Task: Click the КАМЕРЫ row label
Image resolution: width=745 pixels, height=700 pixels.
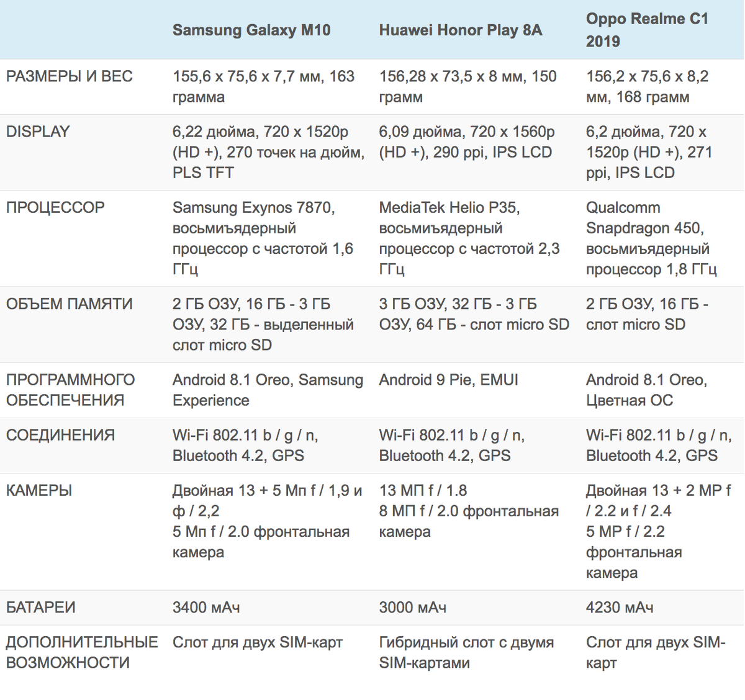Action: 39,490
